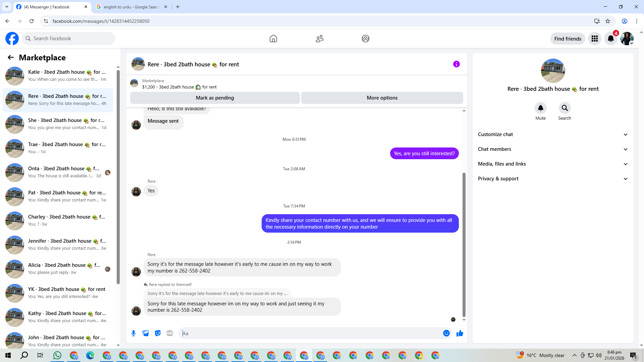Mute this conversation with bell icon
The image size is (644, 362).
pyautogui.click(x=540, y=108)
